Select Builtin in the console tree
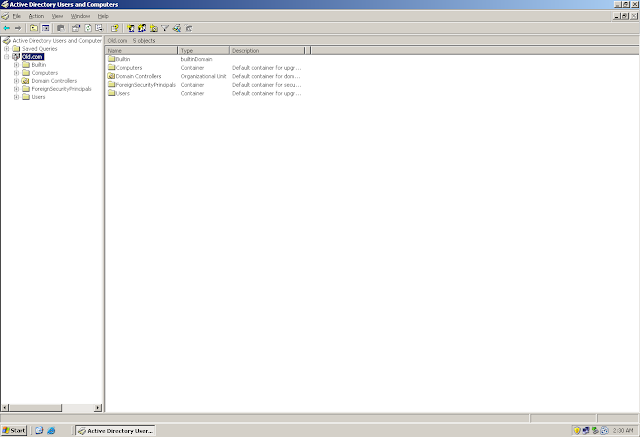 (39, 65)
